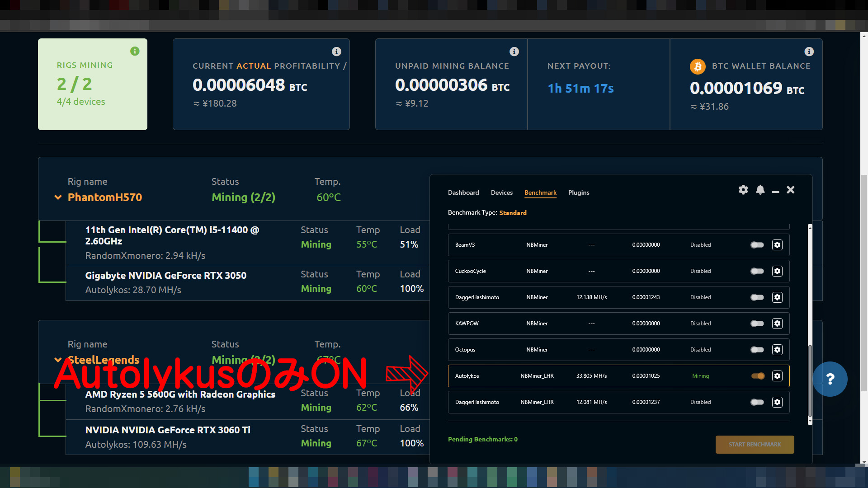The height and width of the screenshot is (488, 868).
Task: Switch to the Devices tab
Action: point(502,192)
